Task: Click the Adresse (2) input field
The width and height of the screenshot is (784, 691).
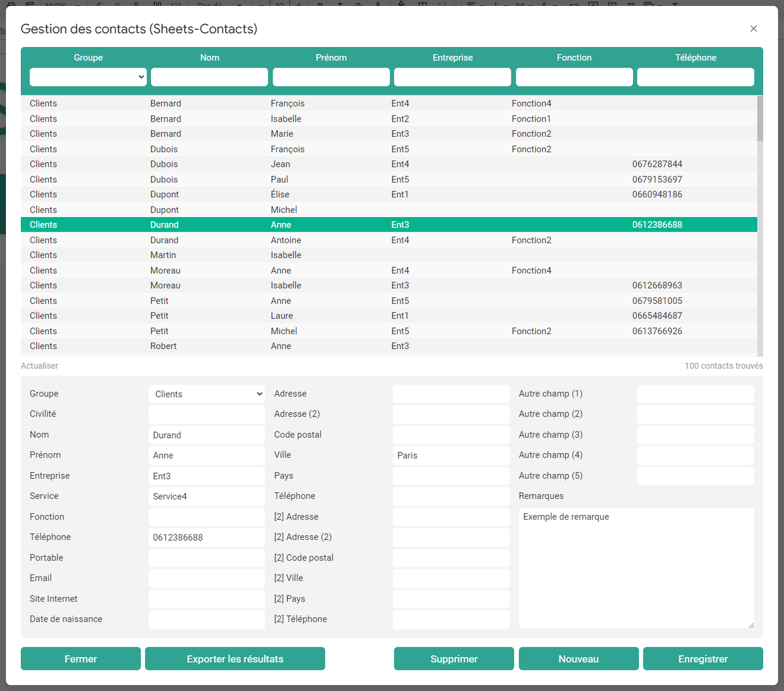Action: (451, 414)
